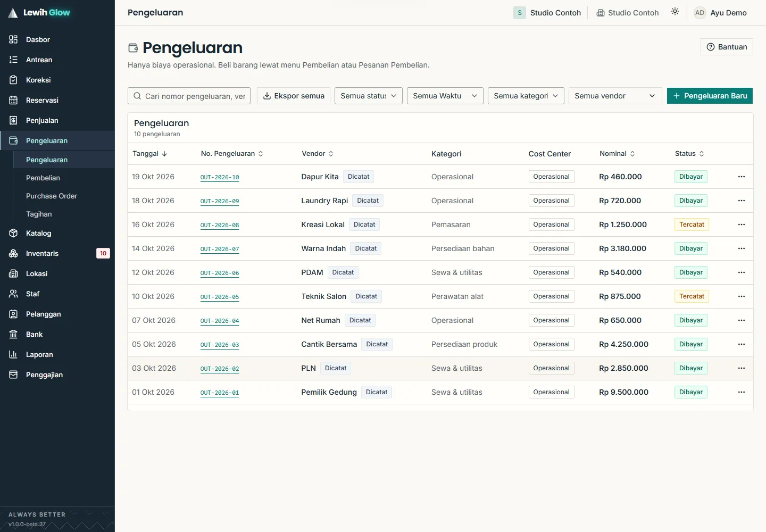Click Tercatat status on Teknik Salon row
This screenshot has height=532, width=766.
[692, 296]
